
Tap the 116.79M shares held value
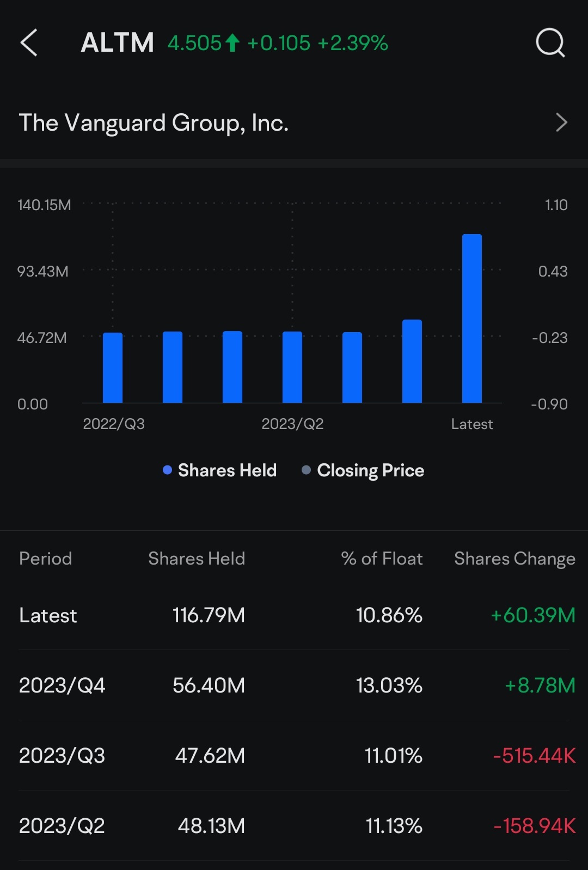pos(209,616)
